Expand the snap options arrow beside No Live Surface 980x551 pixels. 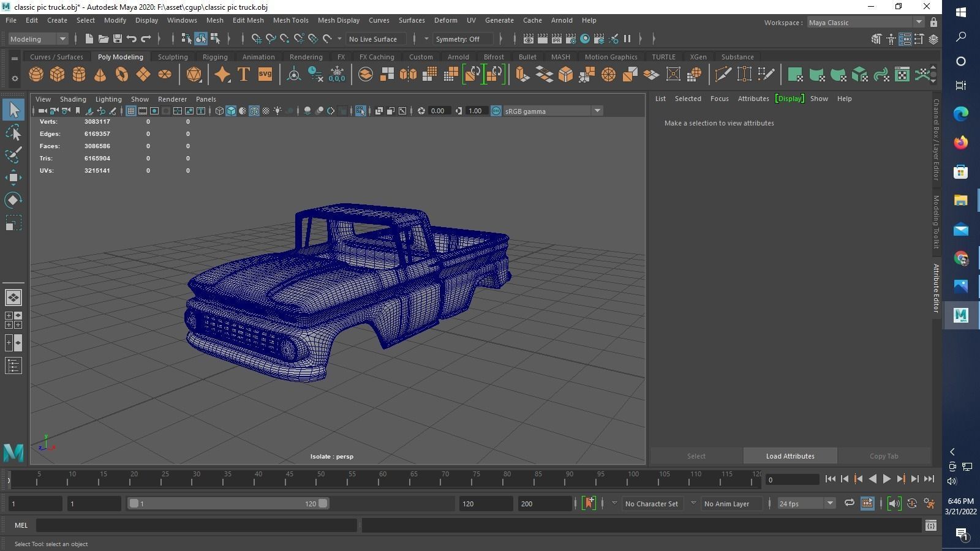tap(339, 39)
